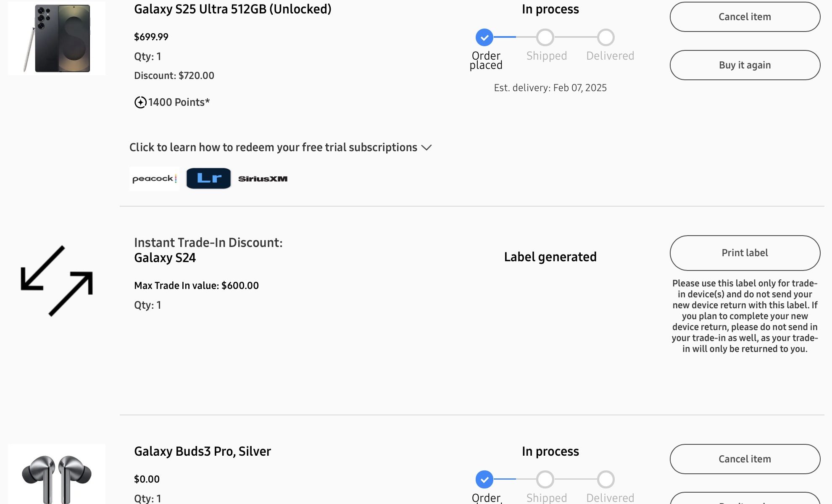This screenshot has width=832, height=504.
Task: Click the S25 Ultra Delivered step circle
Action: tap(606, 37)
